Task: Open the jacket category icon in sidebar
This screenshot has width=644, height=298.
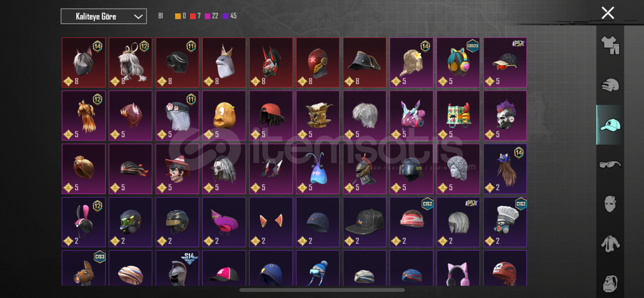Action: pos(610,244)
